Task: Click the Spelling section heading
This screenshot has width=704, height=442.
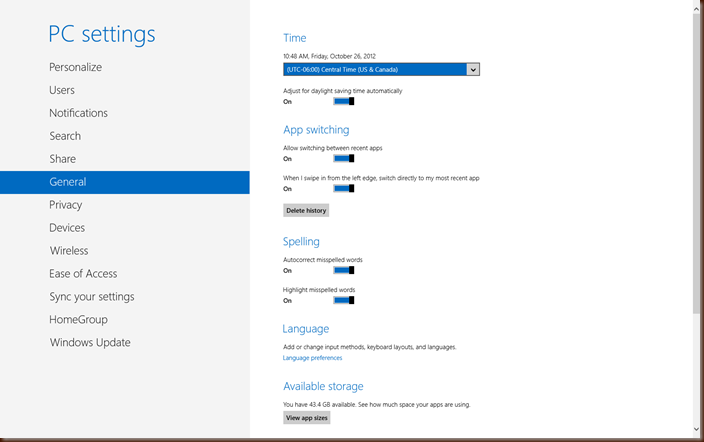Action: click(301, 242)
